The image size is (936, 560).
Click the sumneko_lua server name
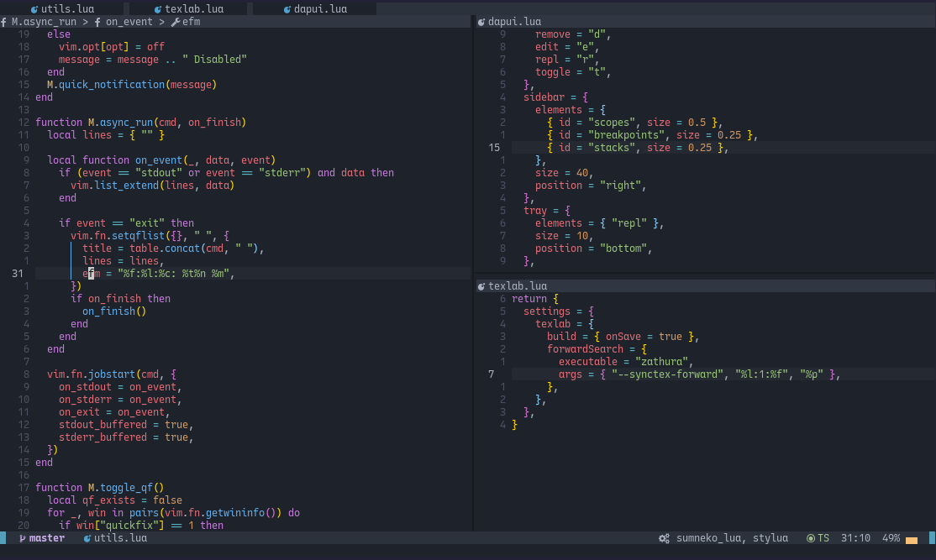707,538
